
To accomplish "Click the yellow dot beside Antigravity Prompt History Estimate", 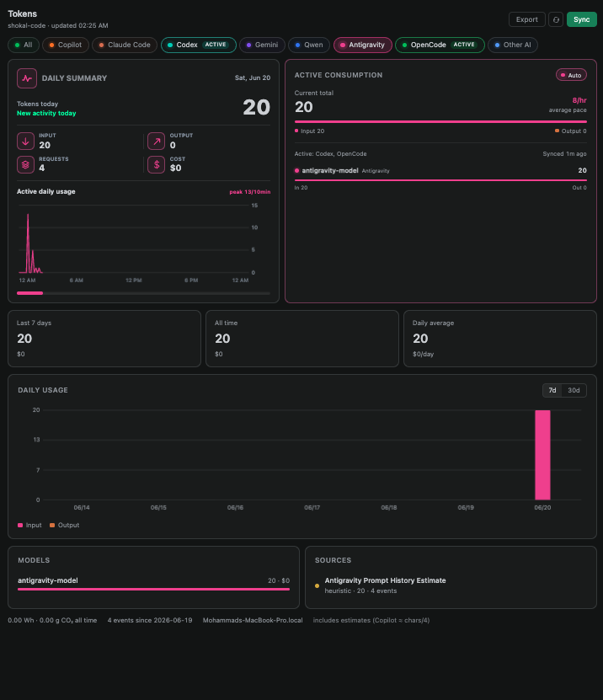I will tap(317, 585).
